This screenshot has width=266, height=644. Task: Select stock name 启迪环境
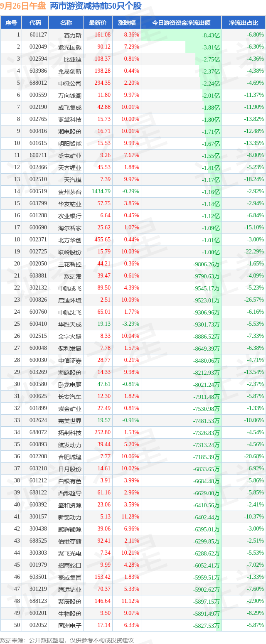coord(70,300)
